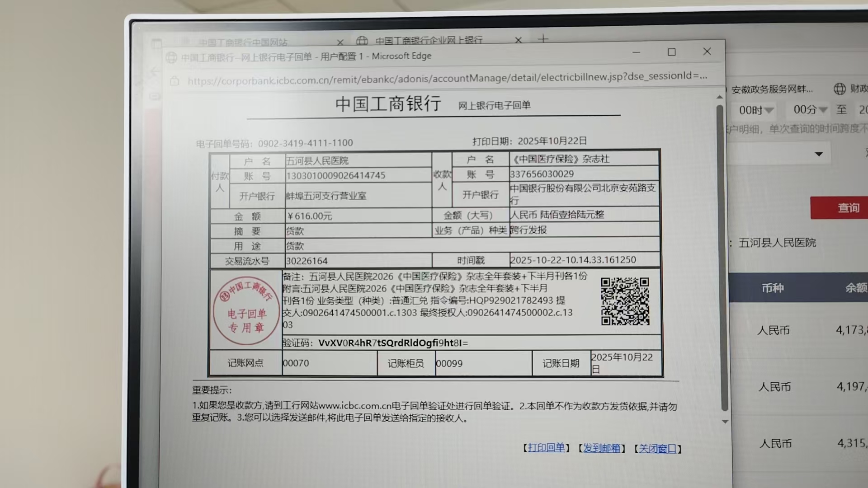Open a new browser tab with plus icon
868x488 pixels.
(543, 39)
